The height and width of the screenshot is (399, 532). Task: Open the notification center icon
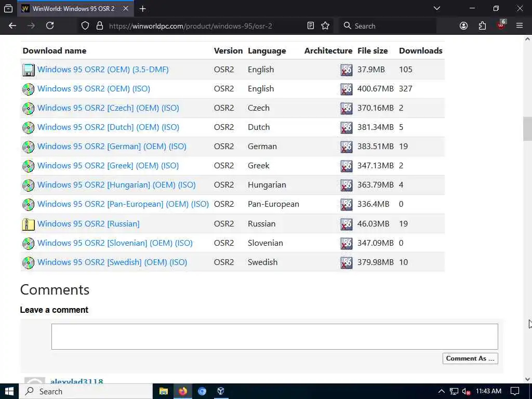tap(515, 392)
